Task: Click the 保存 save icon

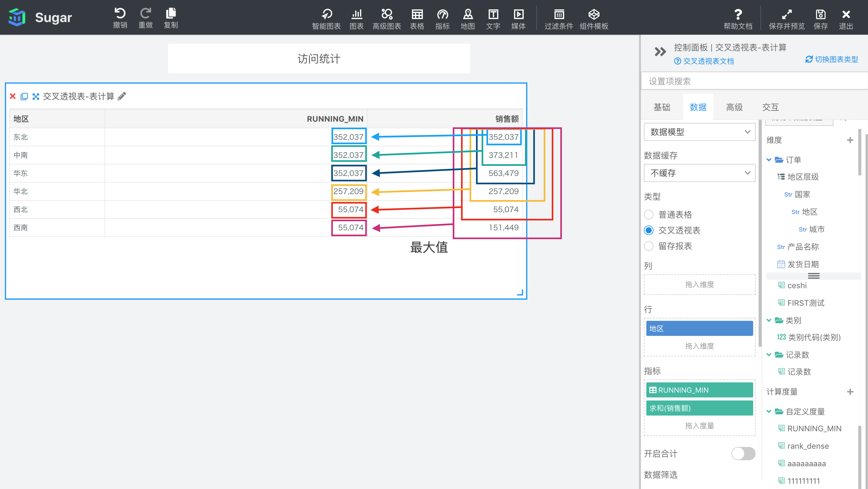Action: [820, 14]
